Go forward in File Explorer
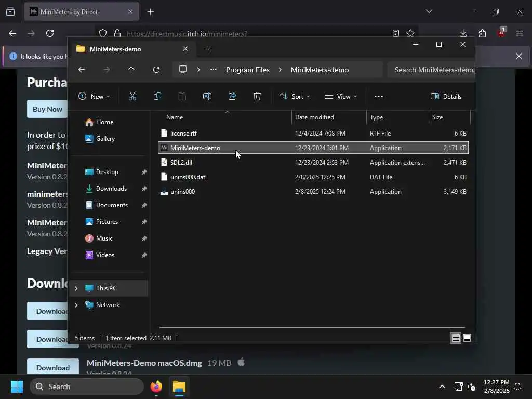532x399 pixels. click(107, 70)
